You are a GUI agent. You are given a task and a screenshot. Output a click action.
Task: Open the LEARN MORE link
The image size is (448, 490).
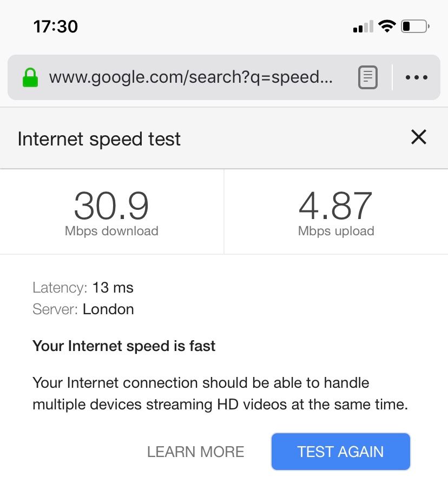(195, 452)
